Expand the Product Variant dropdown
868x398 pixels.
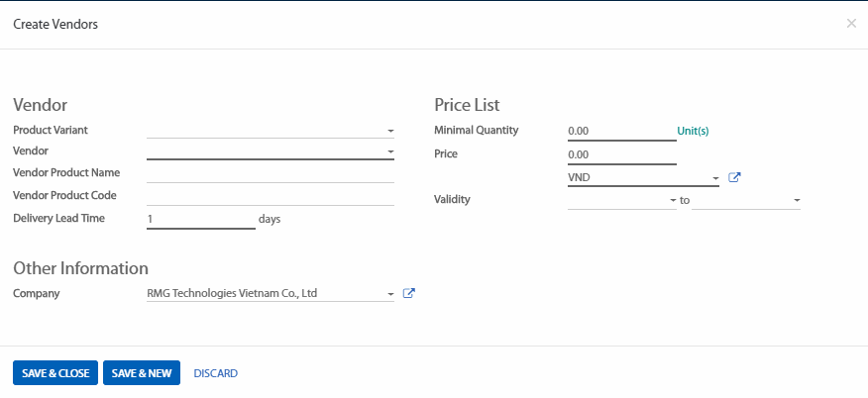point(390,131)
